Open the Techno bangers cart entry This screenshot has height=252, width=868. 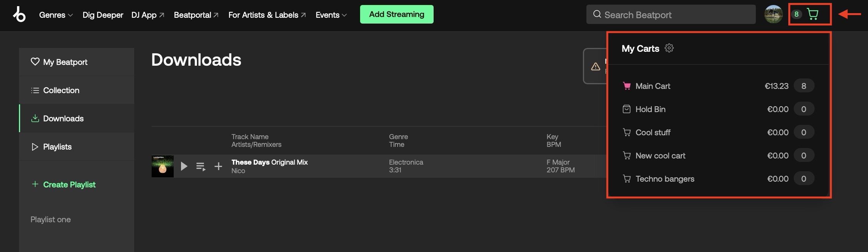click(x=718, y=179)
